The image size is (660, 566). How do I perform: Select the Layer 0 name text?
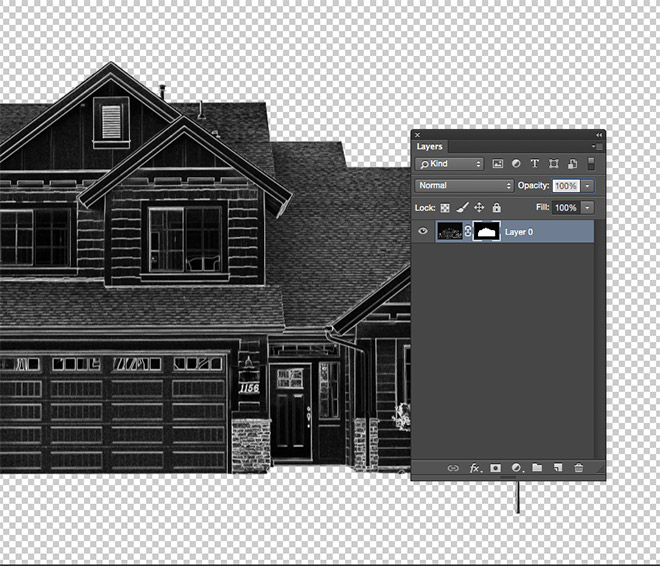click(519, 232)
